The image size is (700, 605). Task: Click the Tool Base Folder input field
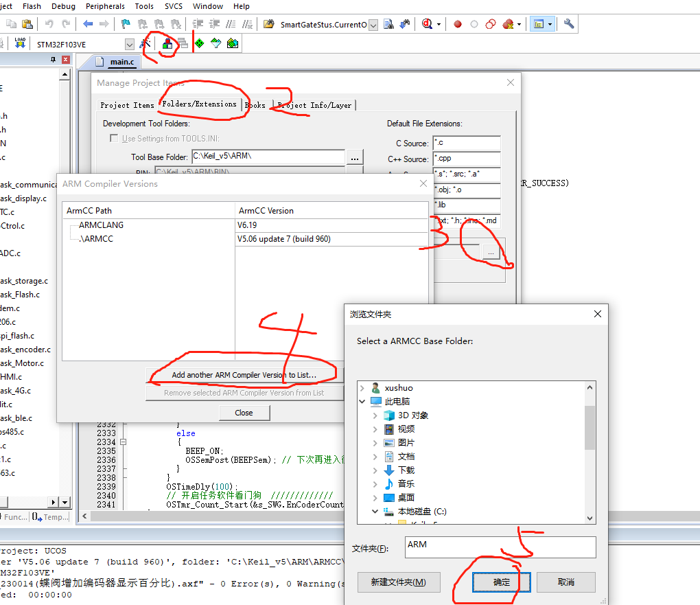click(x=268, y=157)
